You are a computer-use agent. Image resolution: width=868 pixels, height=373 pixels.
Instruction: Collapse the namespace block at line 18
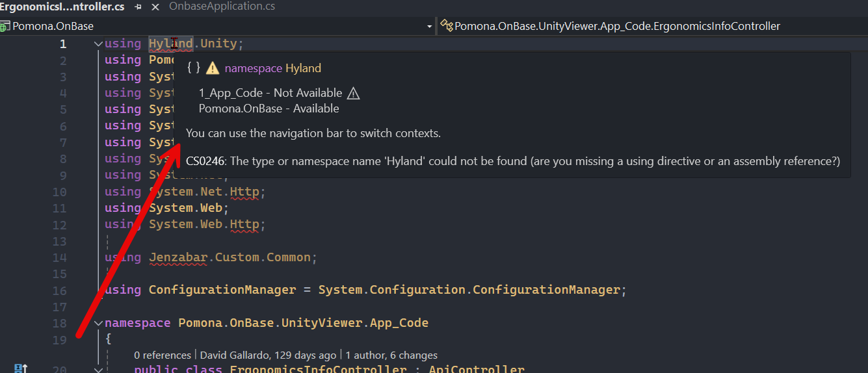click(x=98, y=323)
